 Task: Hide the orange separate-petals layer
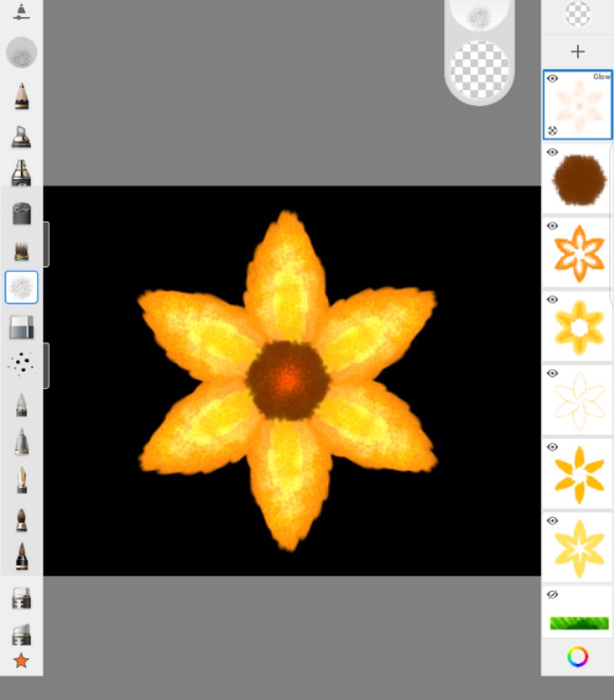pos(553,447)
